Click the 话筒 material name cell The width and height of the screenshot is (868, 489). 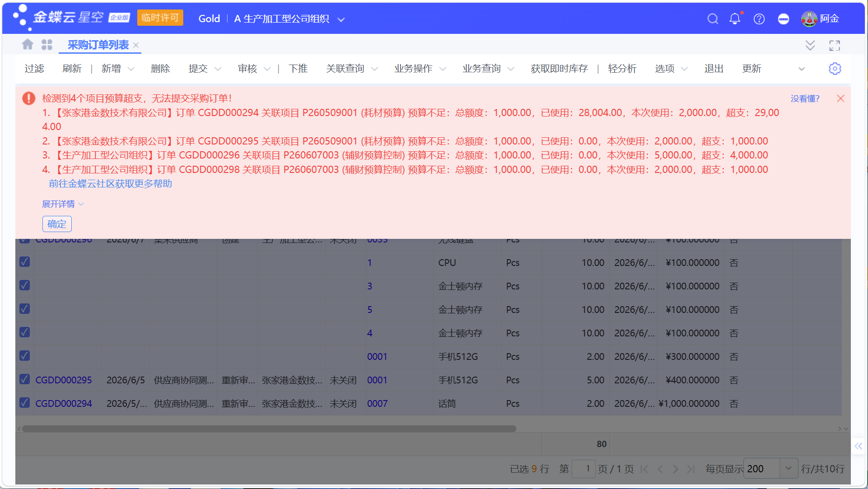468,404
